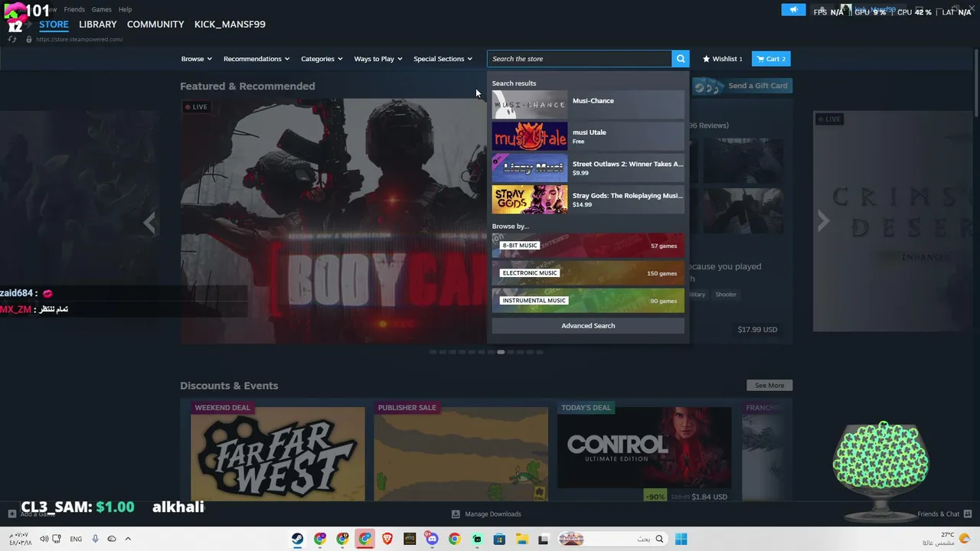Click the highlighted carousel page dot

(x=501, y=352)
